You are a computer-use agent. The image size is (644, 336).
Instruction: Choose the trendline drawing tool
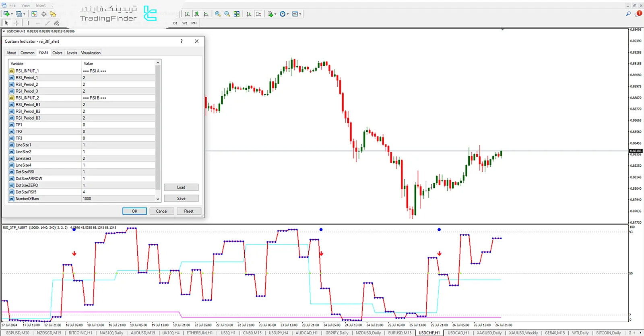[x=47, y=23]
